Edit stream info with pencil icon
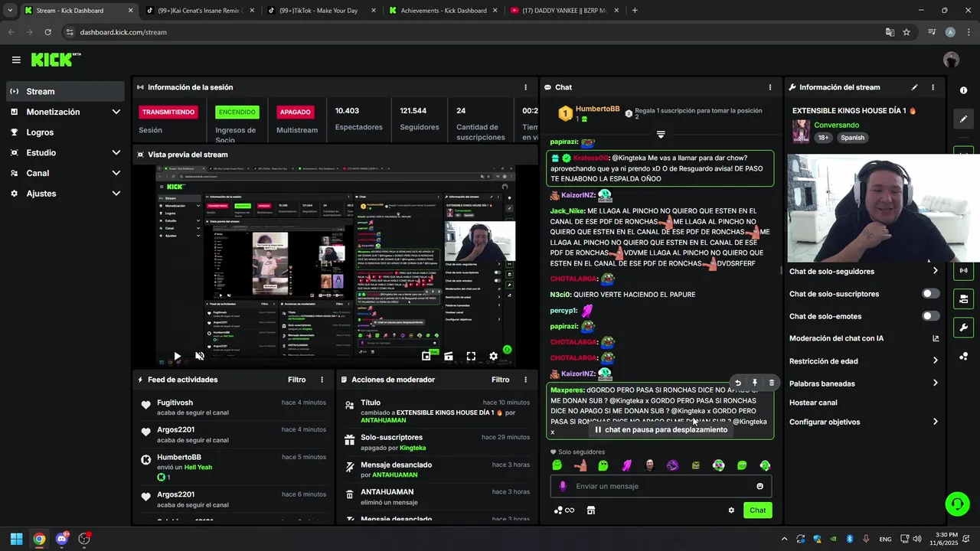The width and height of the screenshot is (980, 551). (914, 87)
